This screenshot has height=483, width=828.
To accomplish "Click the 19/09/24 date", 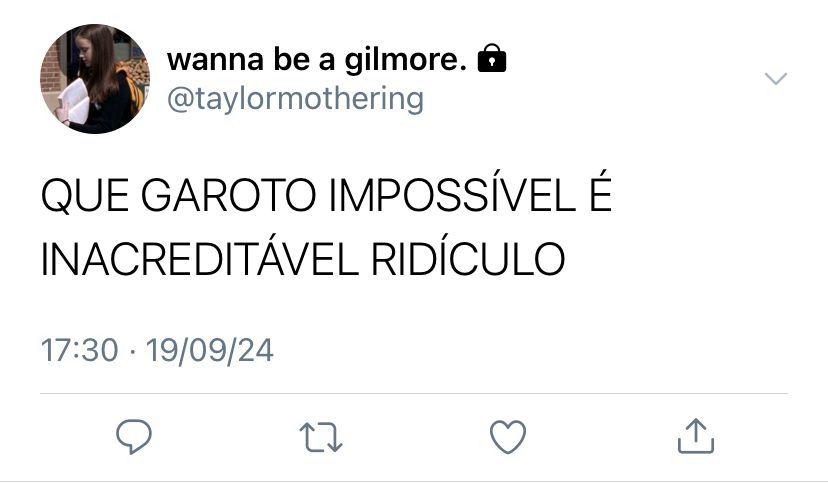I will click(x=210, y=350).
